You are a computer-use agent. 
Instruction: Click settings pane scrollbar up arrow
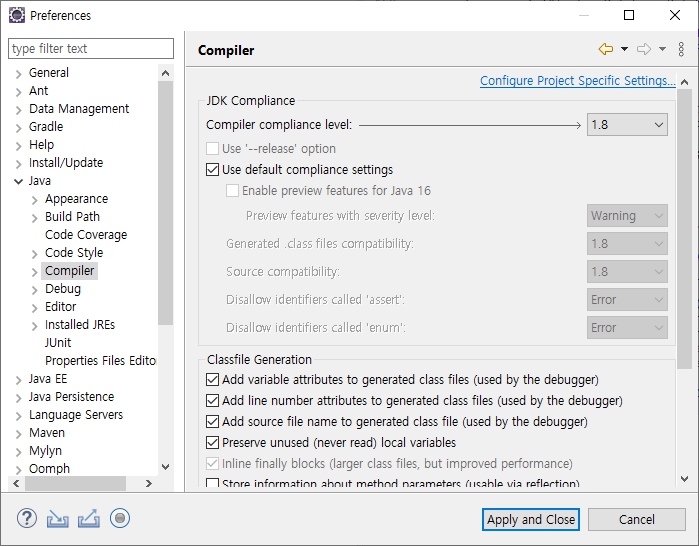[x=685, y=82]
